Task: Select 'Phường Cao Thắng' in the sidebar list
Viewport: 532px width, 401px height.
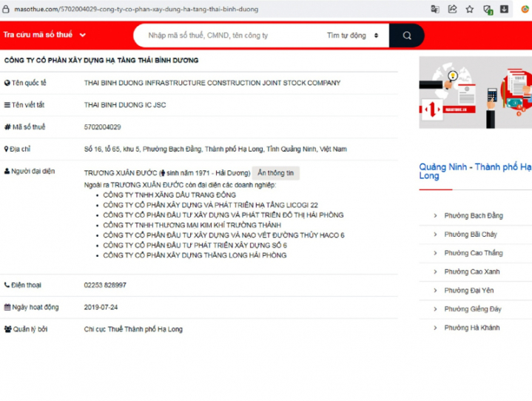Action: coord(473,253)
